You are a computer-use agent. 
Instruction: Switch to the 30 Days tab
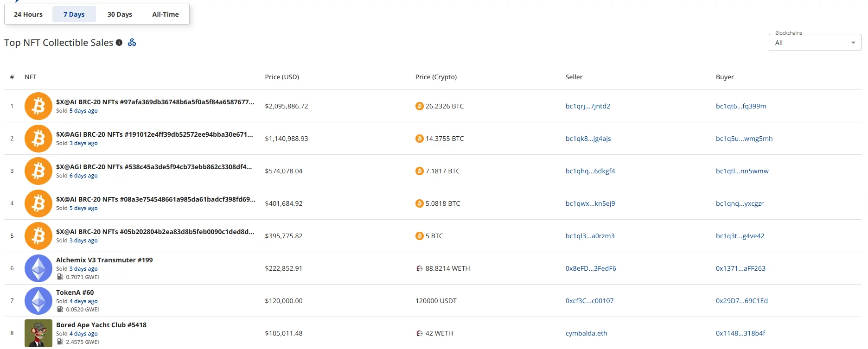(120, 14)
